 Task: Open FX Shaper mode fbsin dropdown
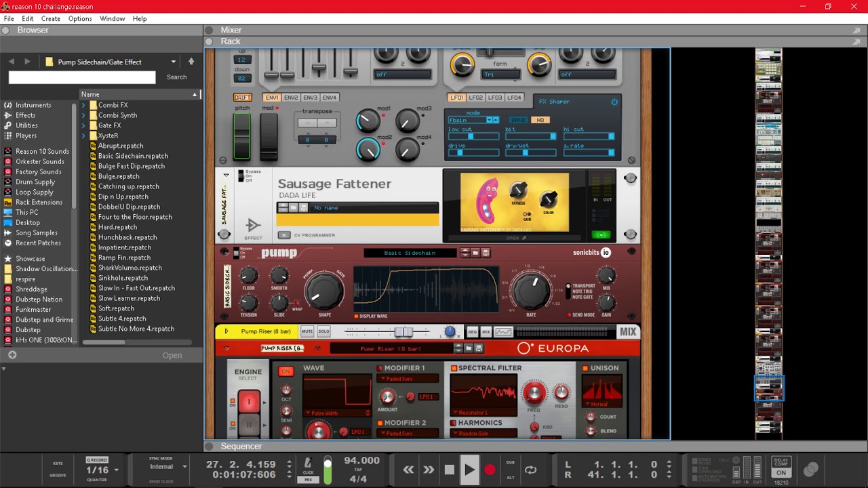(473, 120)
